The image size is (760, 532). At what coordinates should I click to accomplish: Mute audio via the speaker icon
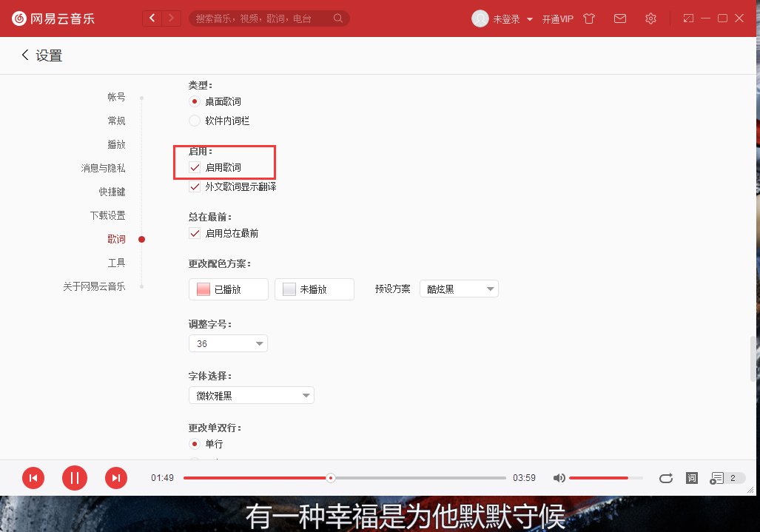tap(559, 477)
